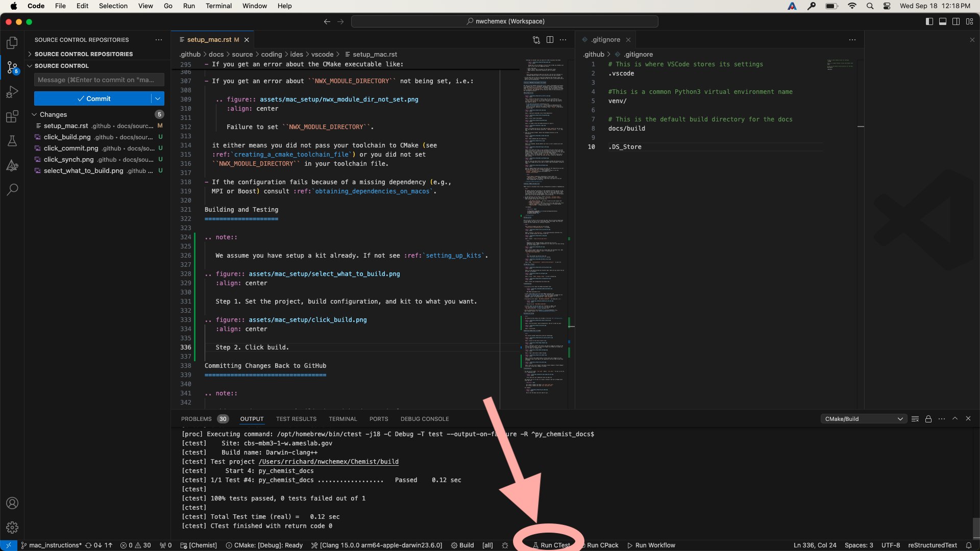This screenshot has height=551, width=980.
Task: Close the secondary side bar
Action: (972, 40)
